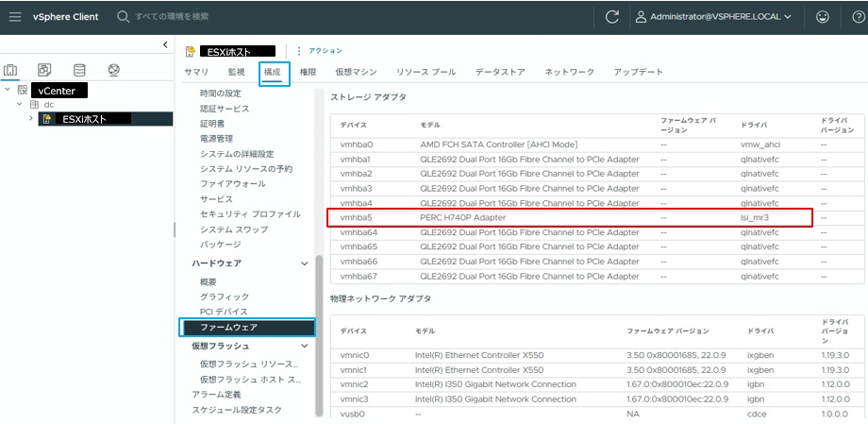Open グラフィック page
The width and height of the screenshot is (868, 424).
(x=225, y=297)
